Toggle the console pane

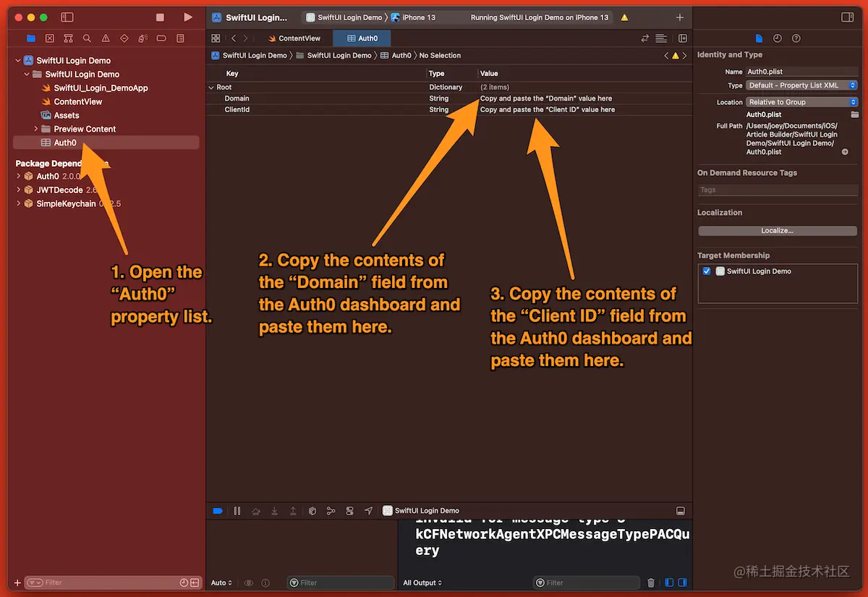682,583
